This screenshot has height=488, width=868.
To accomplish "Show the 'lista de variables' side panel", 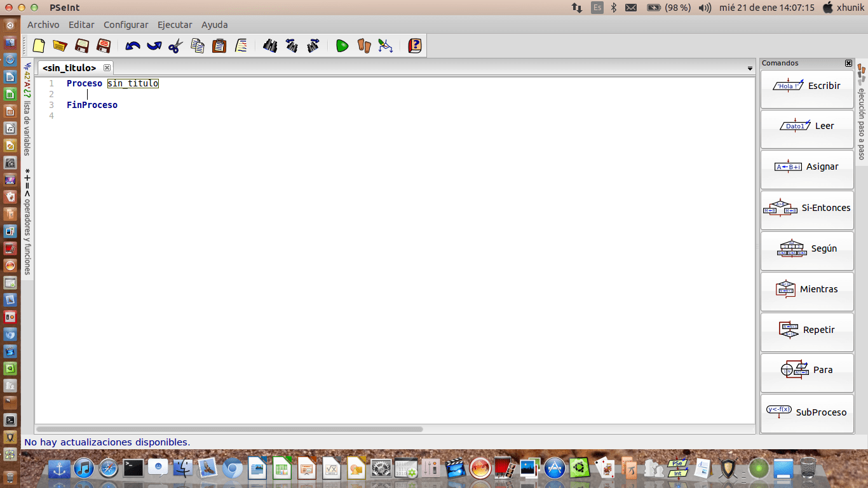I will (27, 108).
